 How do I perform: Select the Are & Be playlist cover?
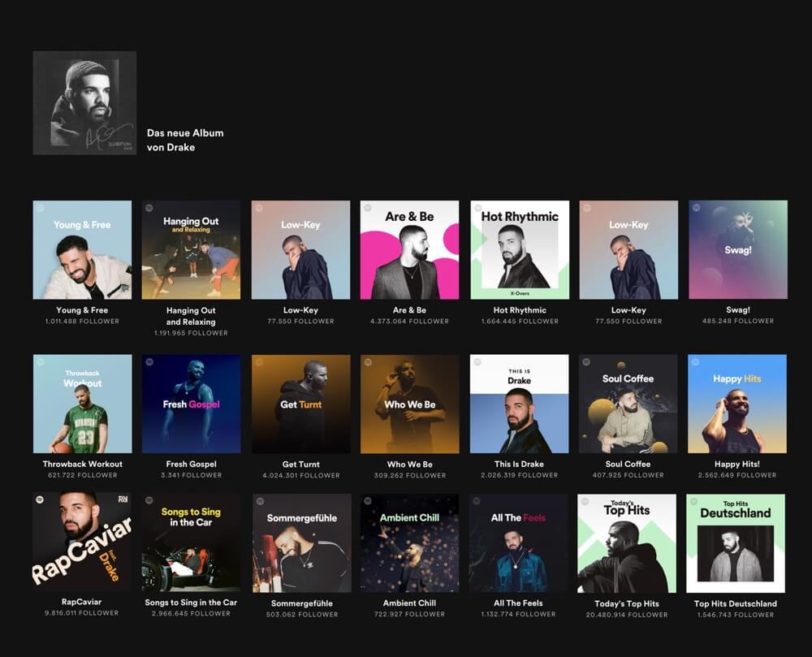coord(409,249)
